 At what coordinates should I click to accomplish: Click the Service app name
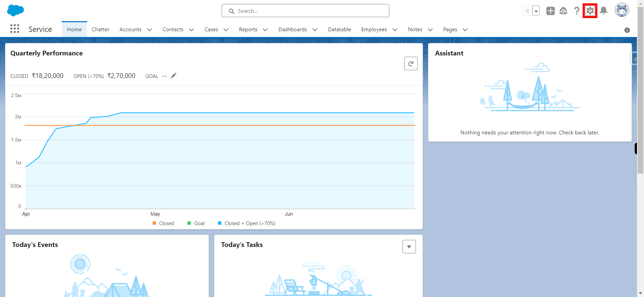pyautogui.click(x=40, y=30)
